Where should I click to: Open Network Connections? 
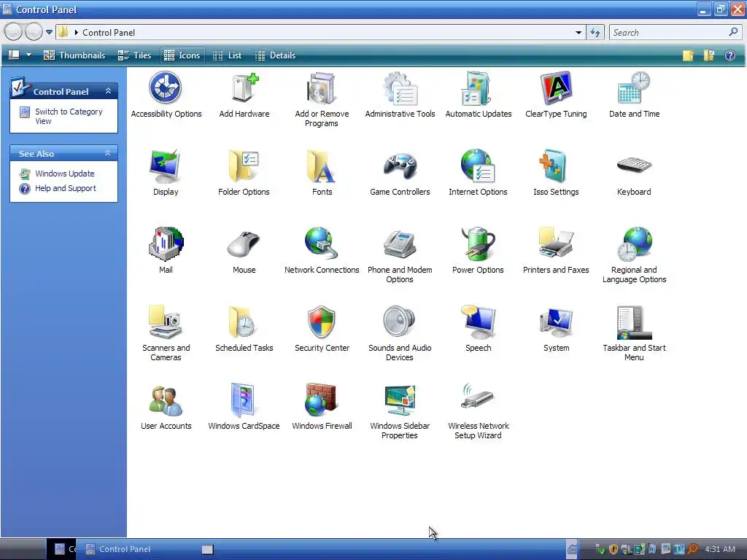click(322, 251)
